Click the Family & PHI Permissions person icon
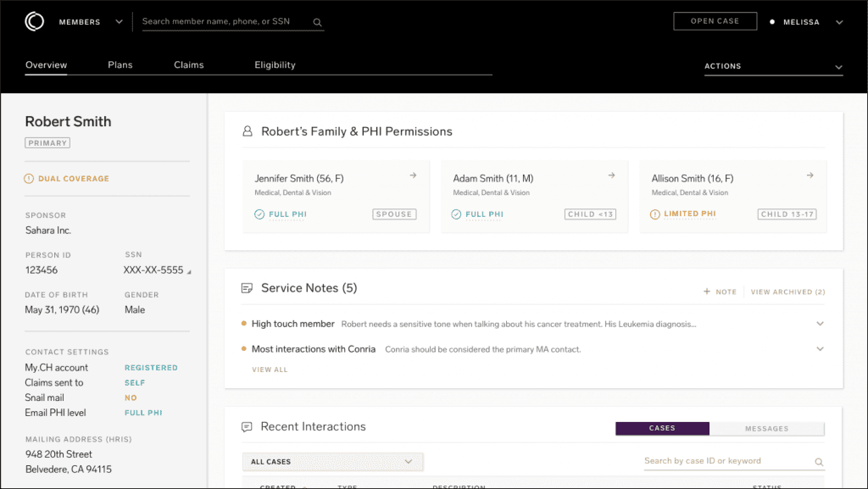Screen dimensions: 868x489 point(247,130)
